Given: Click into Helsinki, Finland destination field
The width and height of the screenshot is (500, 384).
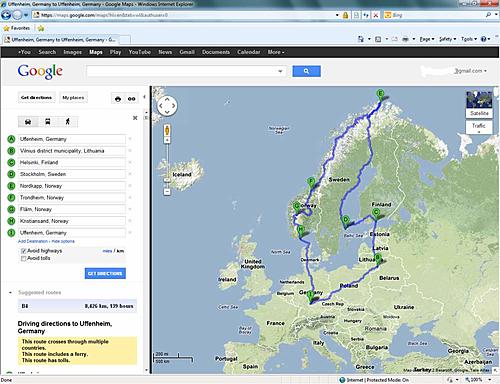Looking at the screenshot, I should tap(72, 162).
